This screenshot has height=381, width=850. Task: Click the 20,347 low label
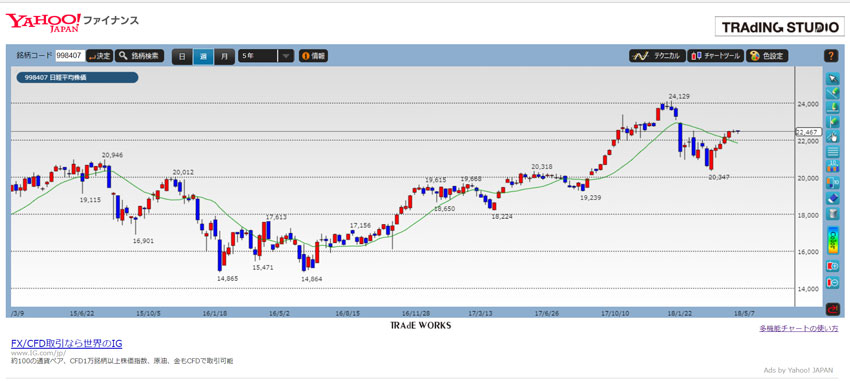tap(719, 177)
